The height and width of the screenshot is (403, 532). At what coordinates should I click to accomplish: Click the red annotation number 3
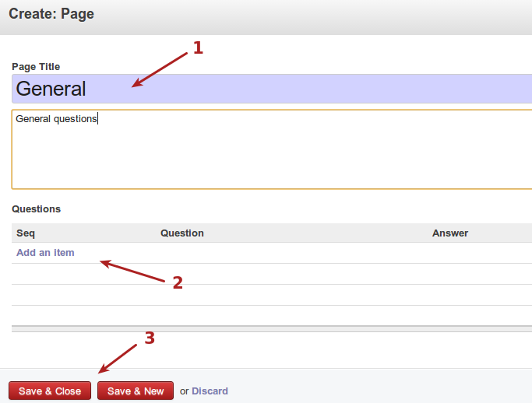point(150,338)
